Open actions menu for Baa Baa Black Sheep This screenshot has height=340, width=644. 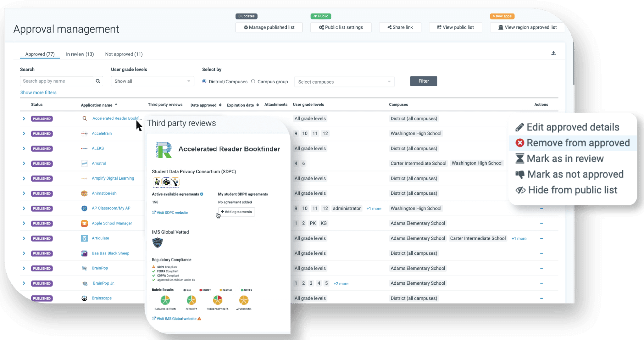point(541,253)
